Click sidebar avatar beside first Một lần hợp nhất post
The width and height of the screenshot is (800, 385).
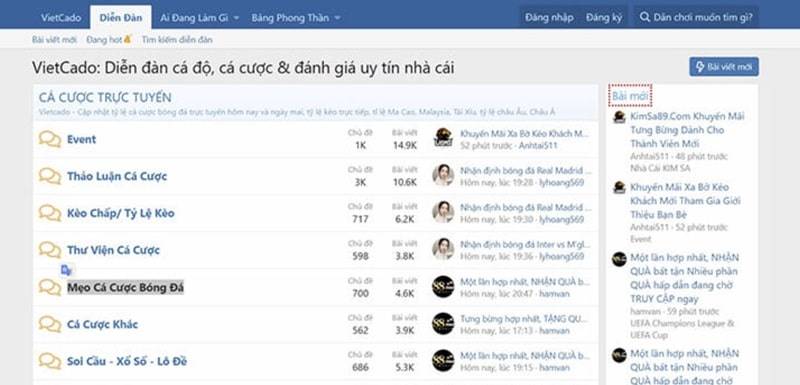(x=619, y=259)
